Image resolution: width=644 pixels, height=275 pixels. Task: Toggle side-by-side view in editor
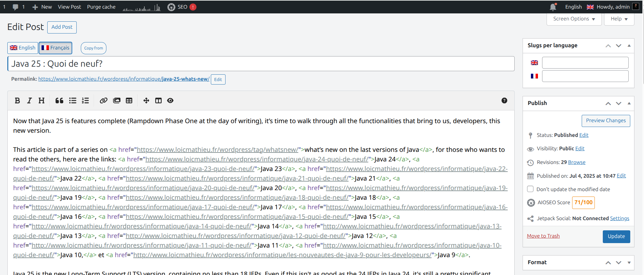coord(158,100)
